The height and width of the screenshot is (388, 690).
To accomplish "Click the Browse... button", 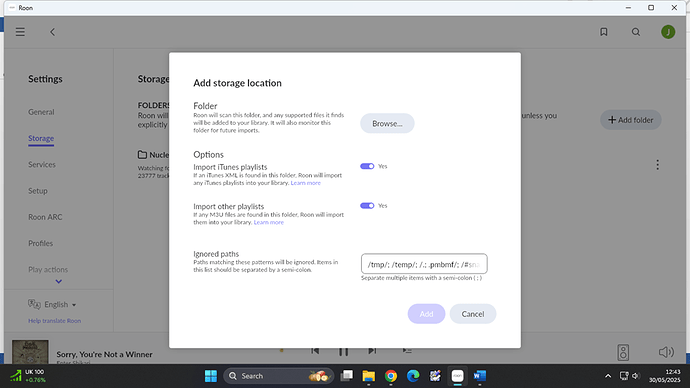I will [387, 124].
